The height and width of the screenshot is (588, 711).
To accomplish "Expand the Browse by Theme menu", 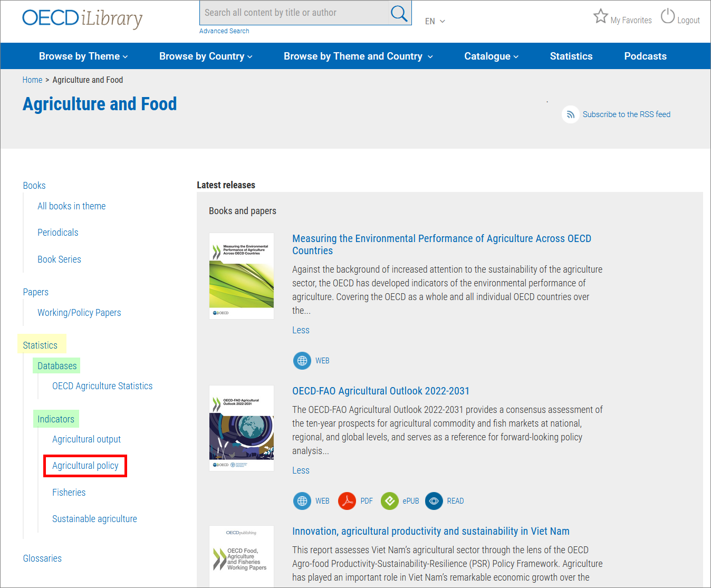I will 83,56.
